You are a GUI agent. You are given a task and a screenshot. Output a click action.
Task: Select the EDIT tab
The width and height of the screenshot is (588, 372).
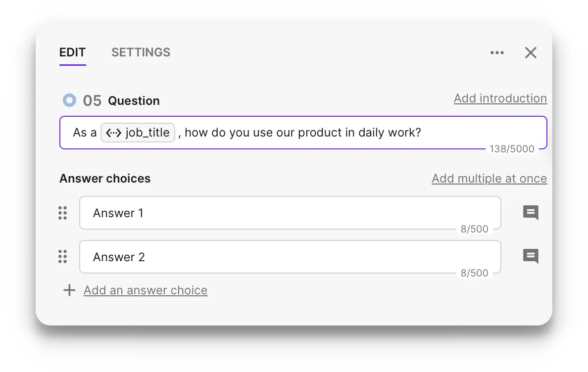(72, 52)
